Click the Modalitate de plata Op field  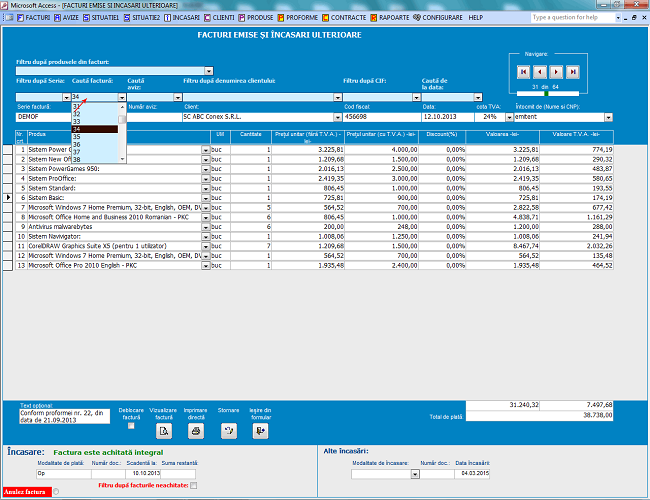pos(64,474)
